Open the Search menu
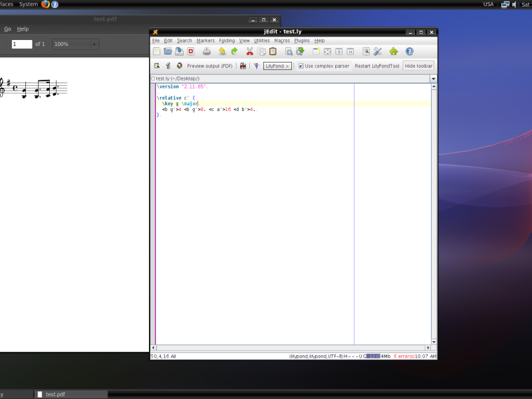The height and width of the screenshot is (399, 532). pos(184,41)
